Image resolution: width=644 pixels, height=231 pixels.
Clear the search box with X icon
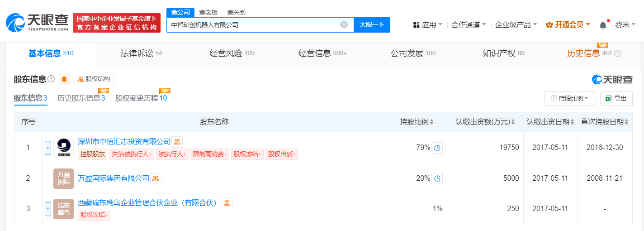344,25
